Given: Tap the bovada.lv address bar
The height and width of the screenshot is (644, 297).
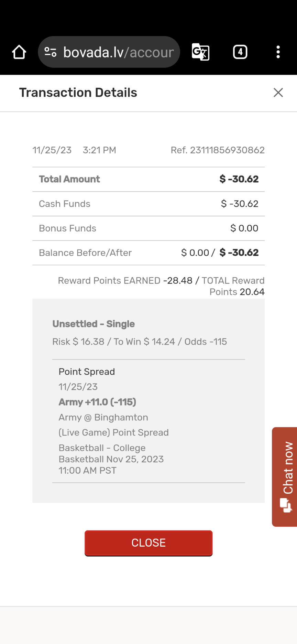Looking at the screenshot, I should click(118, 52).
